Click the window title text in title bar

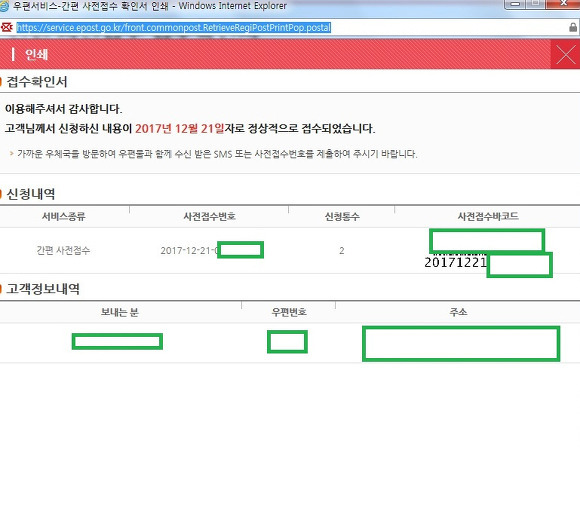150,6
